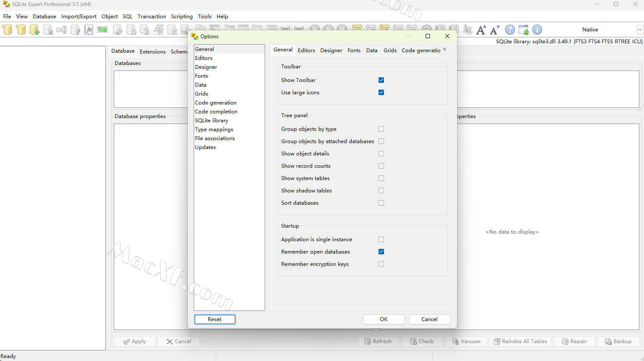The height and width of the screenshot is (361, 644).
Task: Switch to the Fonts tab in Options
Action: click(354, 50)
